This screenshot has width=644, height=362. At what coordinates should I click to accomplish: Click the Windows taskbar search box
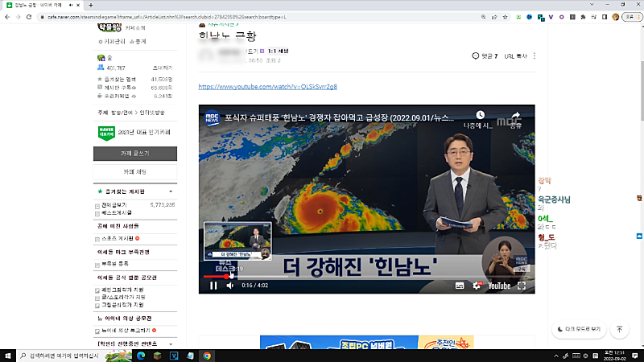tap(62, 356)
